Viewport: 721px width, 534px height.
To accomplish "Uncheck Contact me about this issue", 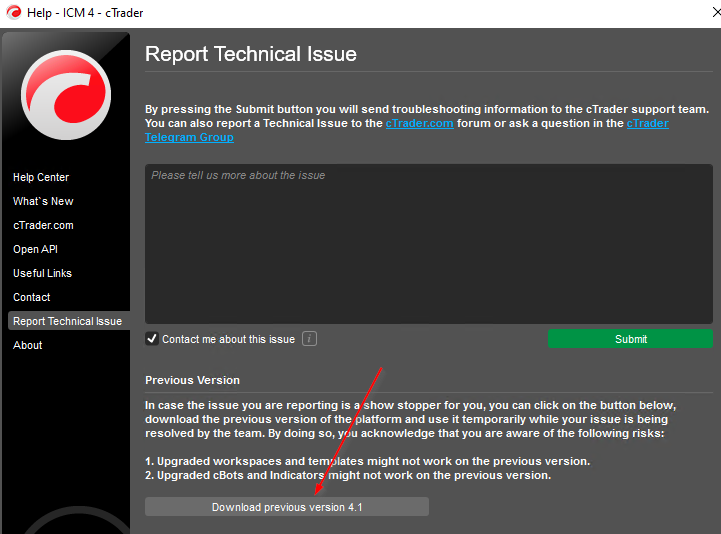I will click(x=152, y=339).
